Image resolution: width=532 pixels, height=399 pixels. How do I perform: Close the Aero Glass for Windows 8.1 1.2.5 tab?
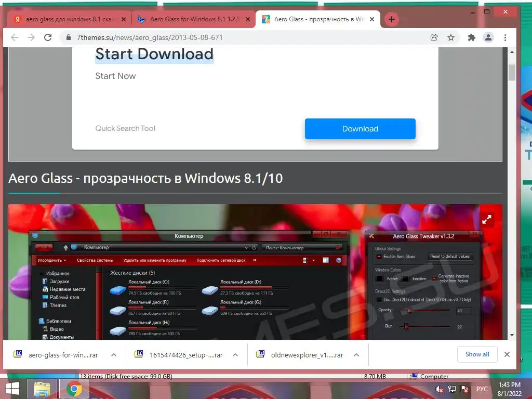pyautogui.click(x=248, y=19)
